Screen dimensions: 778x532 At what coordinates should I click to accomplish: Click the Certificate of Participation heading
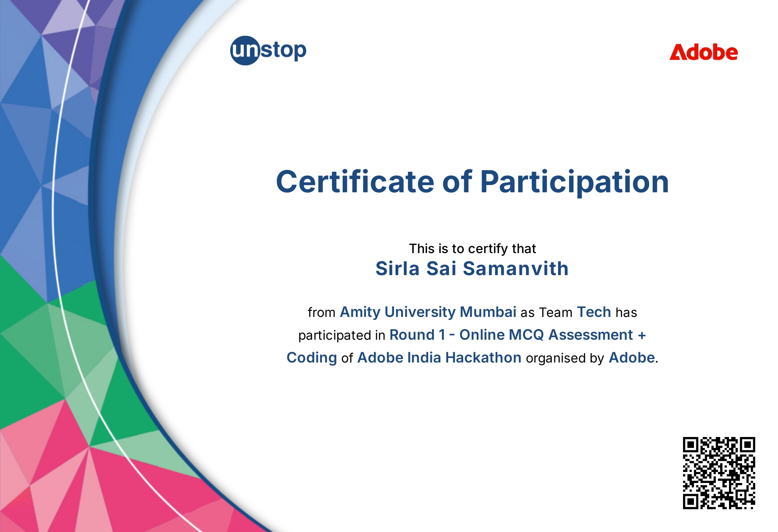click(x=472, y=182)
